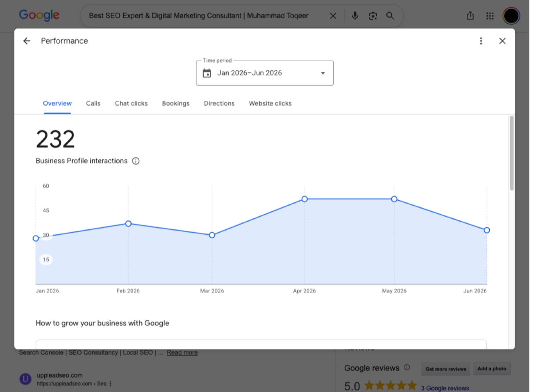Click the Feb 2026 chart data point

tap(128, 224)
